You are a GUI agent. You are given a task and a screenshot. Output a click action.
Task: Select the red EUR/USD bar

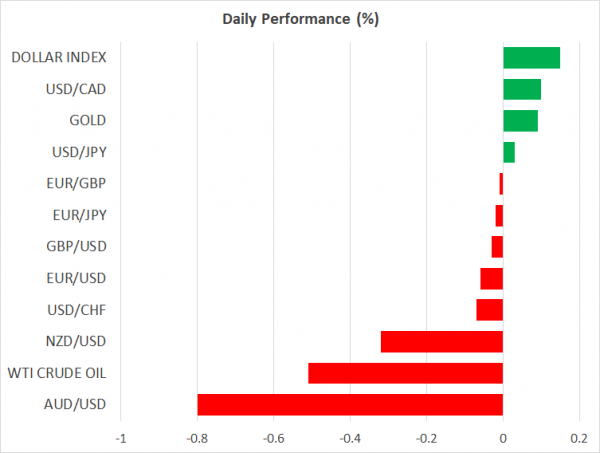(492, 278)
